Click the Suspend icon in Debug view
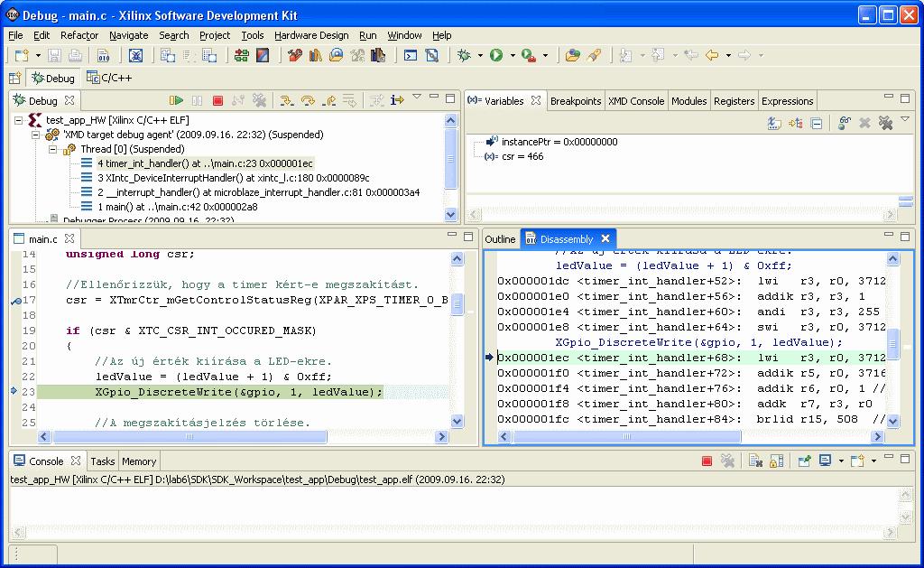The height and width of the screenshot is (568, 924). coord(197,101)
